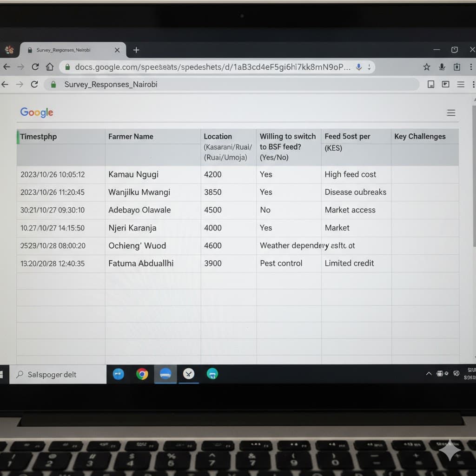Click the teal app icon in the taskbar

pyautogui.click(x=212, y=374)
